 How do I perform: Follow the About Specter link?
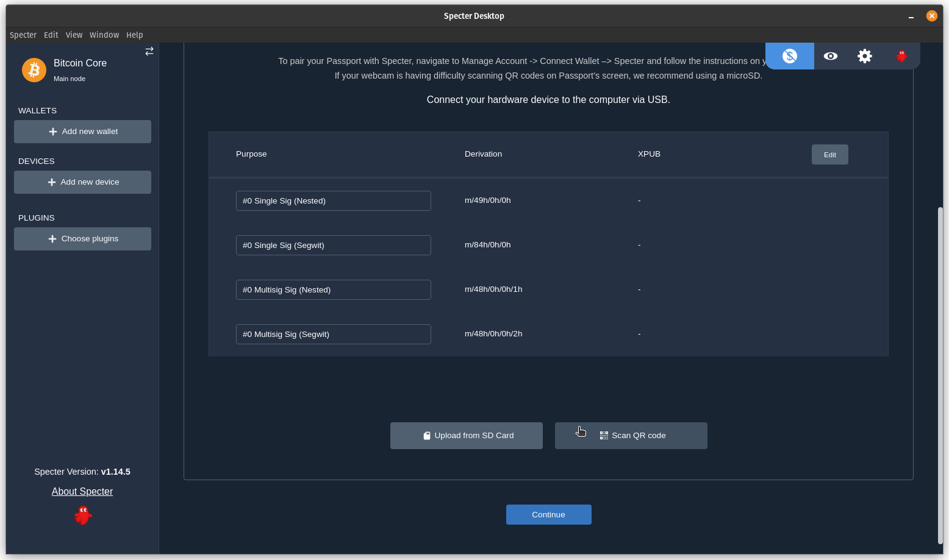point(82,491)
